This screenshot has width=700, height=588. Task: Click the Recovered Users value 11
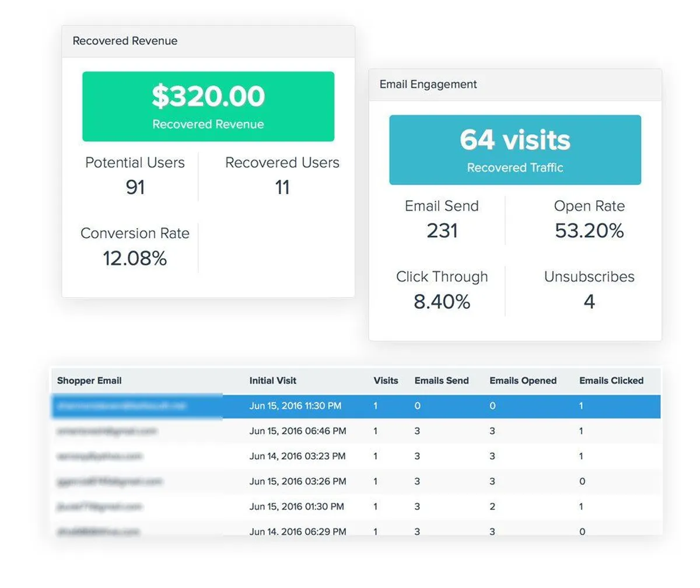[282, 187]
